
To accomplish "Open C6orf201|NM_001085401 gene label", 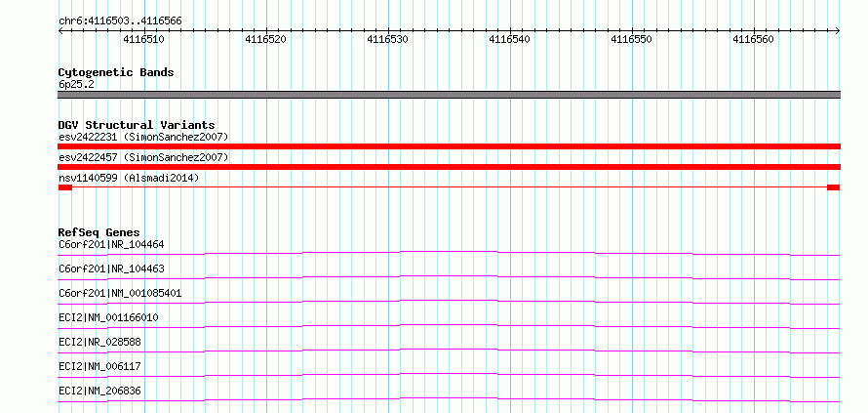I will click(120, 293).
